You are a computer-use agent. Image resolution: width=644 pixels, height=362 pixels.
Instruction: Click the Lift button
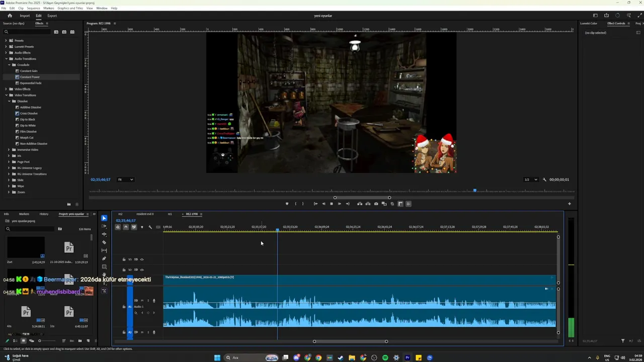360,204
